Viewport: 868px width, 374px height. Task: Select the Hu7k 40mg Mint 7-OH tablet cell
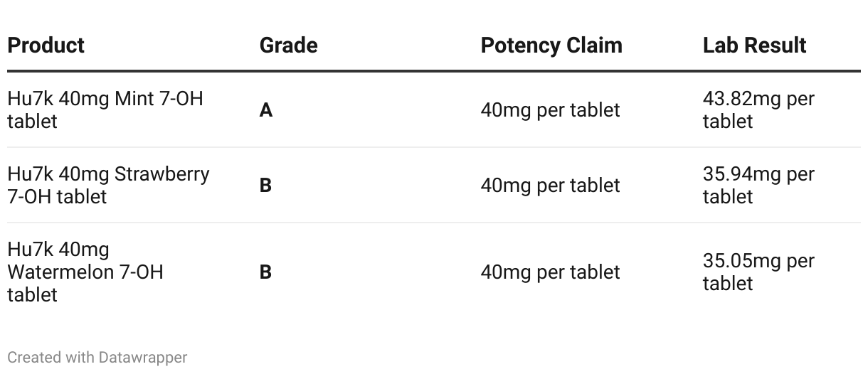(x=105, y=109)
